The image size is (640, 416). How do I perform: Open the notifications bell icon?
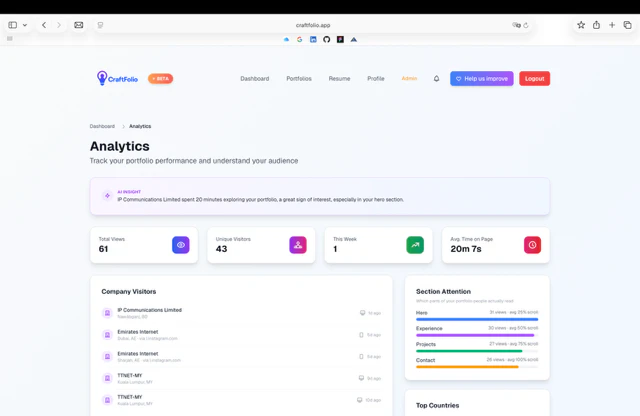436,78
